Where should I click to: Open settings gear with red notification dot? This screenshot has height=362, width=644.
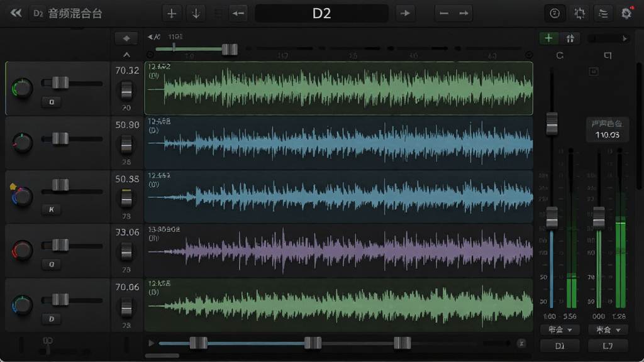click(x=626, y=14)
